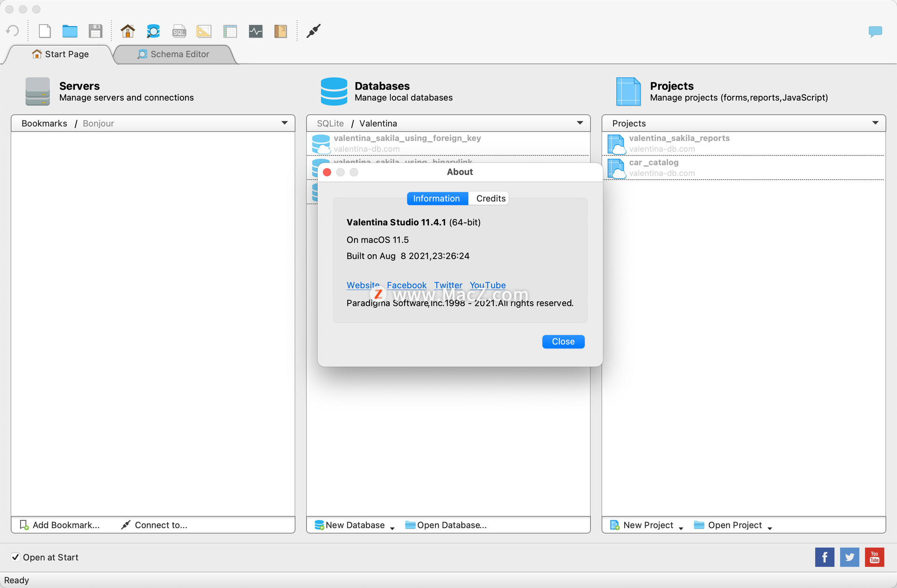897x588 pixels.
Task: Click the Facebook social media icon
Action: tap(824, 557)
